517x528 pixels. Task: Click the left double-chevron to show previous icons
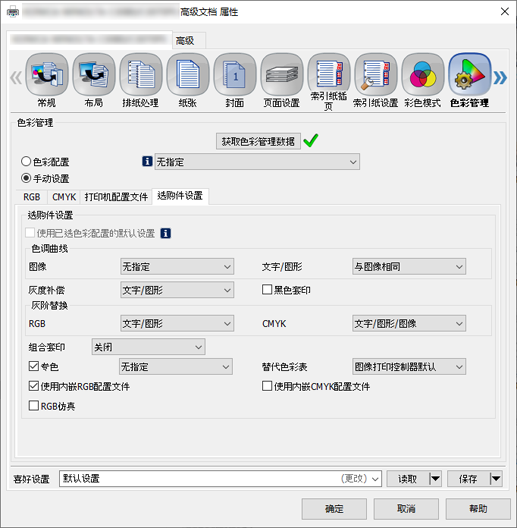click(x=16, y=78)
